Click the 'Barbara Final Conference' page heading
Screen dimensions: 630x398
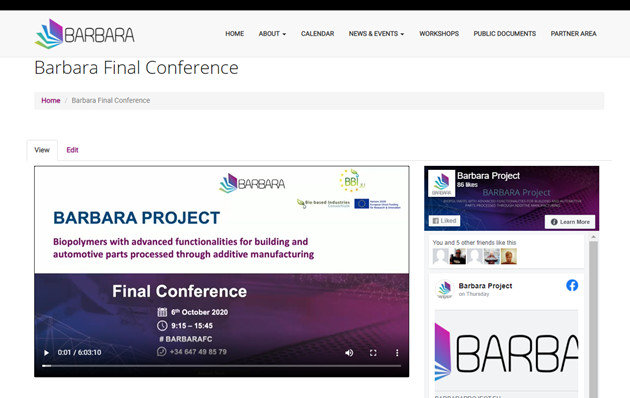click(x=136, y=67)
